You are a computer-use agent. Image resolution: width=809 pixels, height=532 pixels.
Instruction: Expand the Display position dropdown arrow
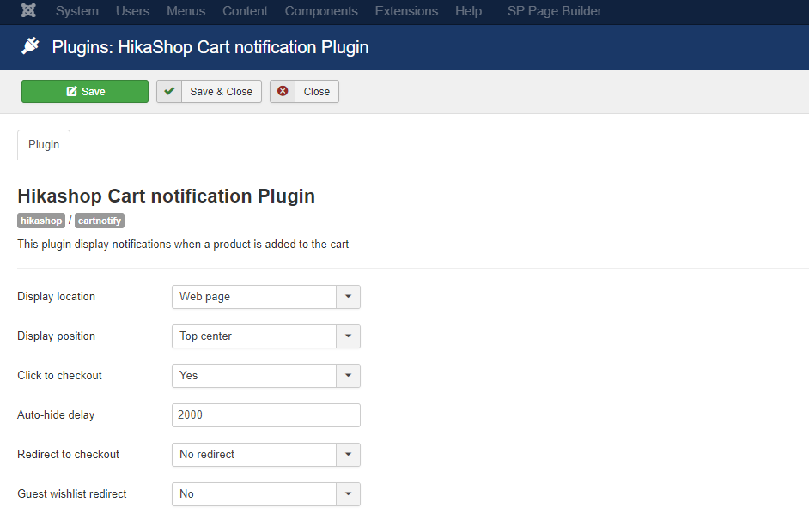[348, 336]
